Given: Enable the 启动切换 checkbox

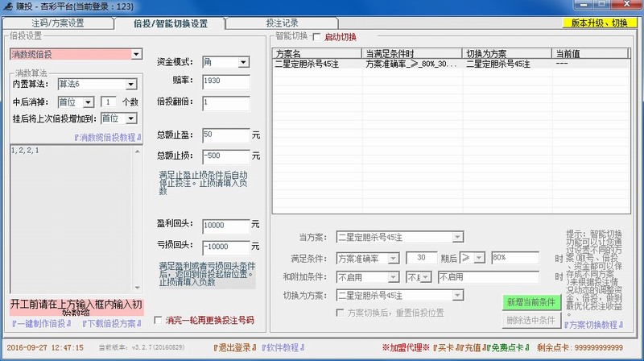Looking at the screenshot, I should point(316,37).
